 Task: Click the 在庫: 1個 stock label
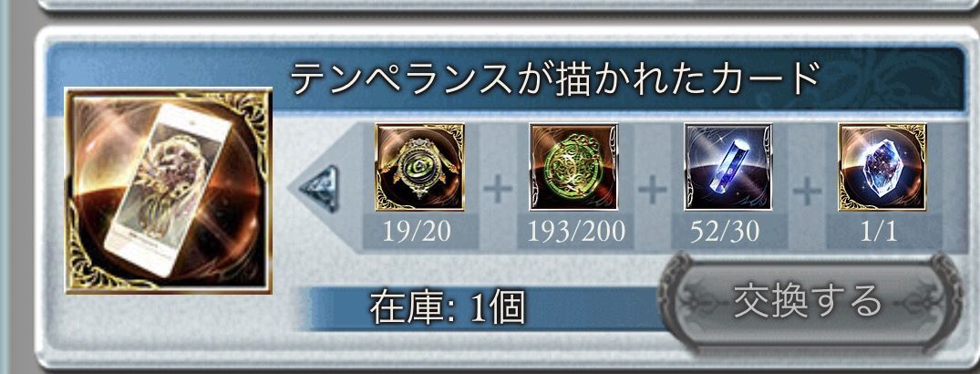point(447,308)
